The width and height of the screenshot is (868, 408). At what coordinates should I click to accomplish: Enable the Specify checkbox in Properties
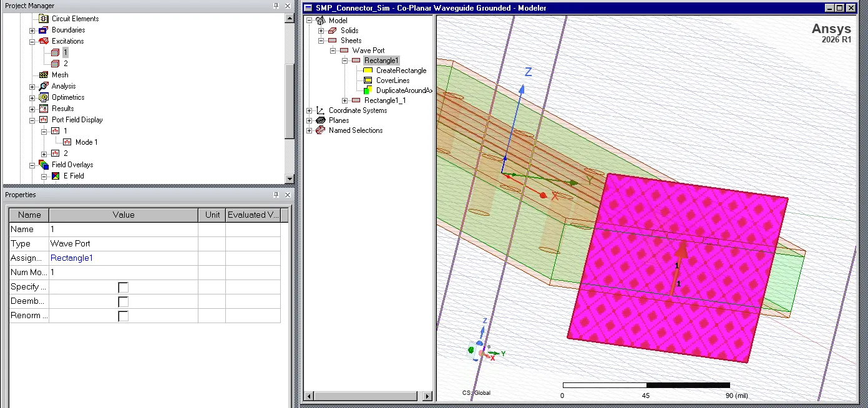click(x=124, y=287)
